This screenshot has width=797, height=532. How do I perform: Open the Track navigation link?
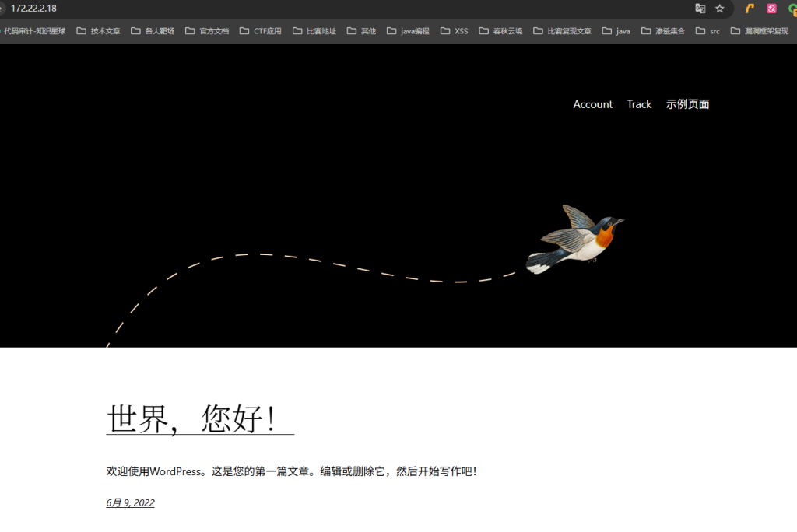point(639,104)
